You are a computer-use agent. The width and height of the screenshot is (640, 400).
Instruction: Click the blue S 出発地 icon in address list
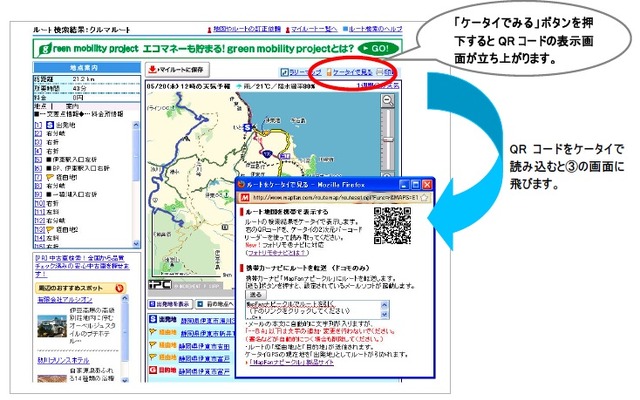tap(153, 319)
